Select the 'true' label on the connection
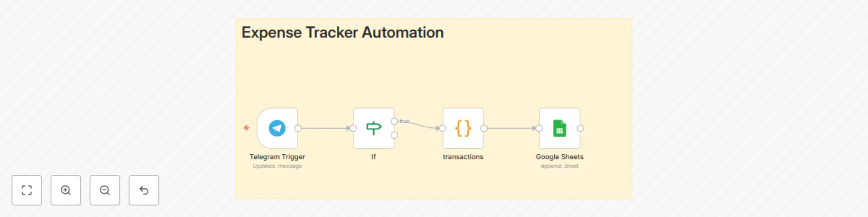 click(404, 121)
